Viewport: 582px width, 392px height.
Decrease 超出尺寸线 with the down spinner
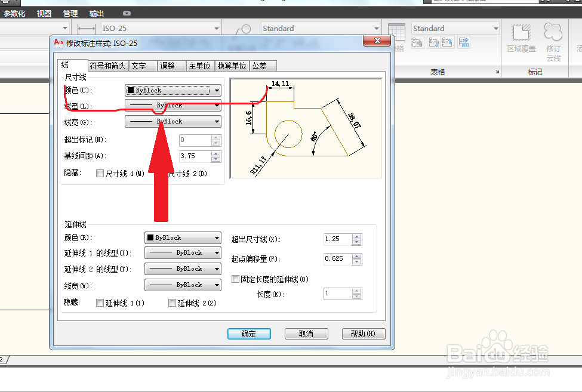[x=357, y=243]
